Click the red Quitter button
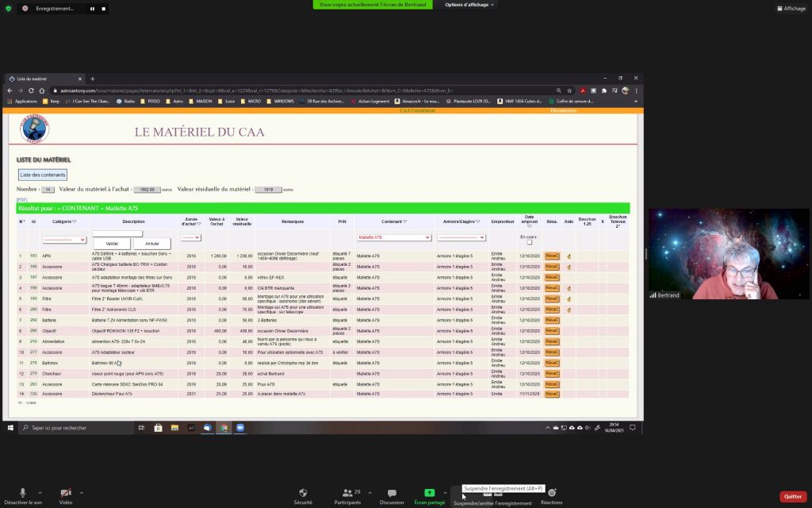The height and width of the screenshot is (508, 812). [x=793, y=496]
